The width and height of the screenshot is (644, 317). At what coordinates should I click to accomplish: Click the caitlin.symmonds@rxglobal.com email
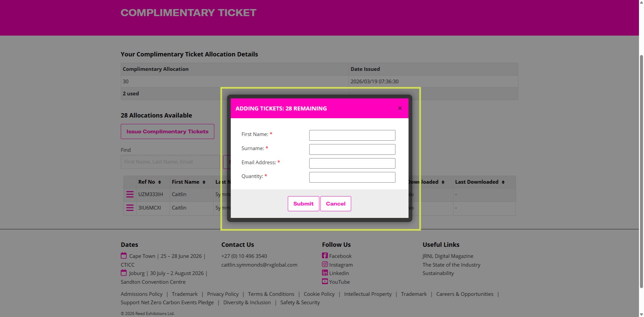click(x=259, y=265)
